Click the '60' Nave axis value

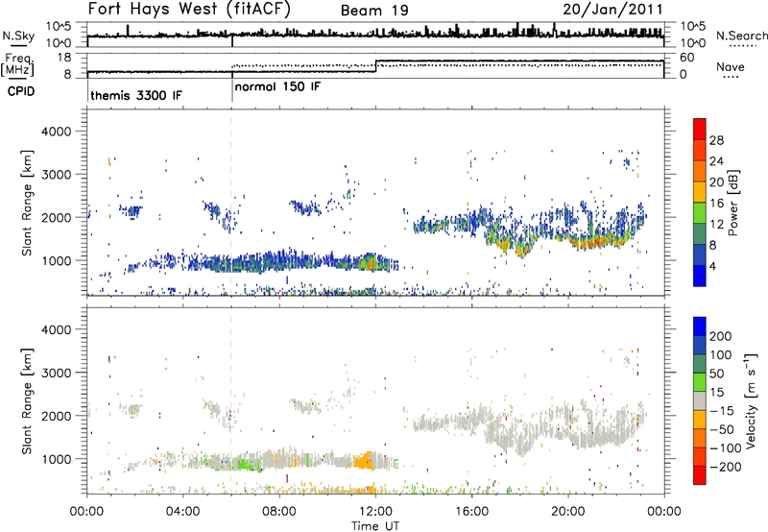pyautogui.click(x=687, y=58)
